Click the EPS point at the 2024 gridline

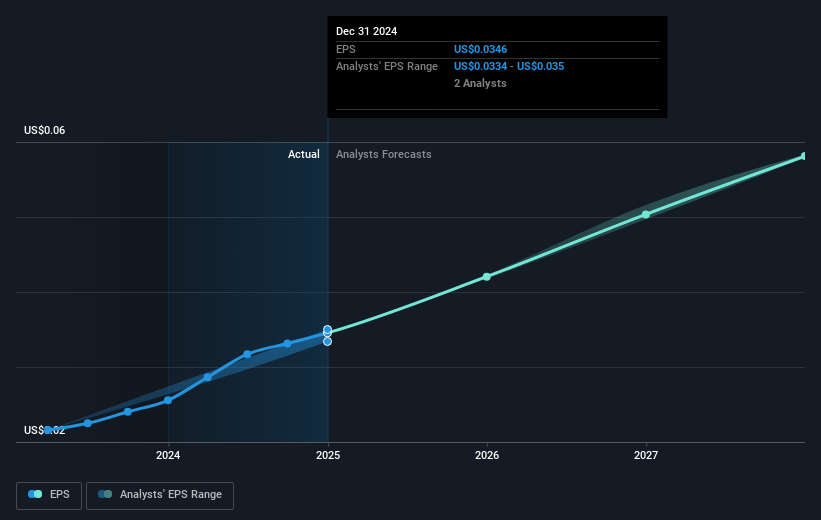168,400
